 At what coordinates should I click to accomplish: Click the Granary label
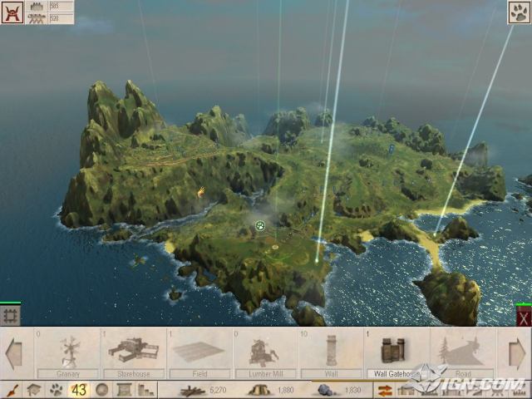[68, 374]
